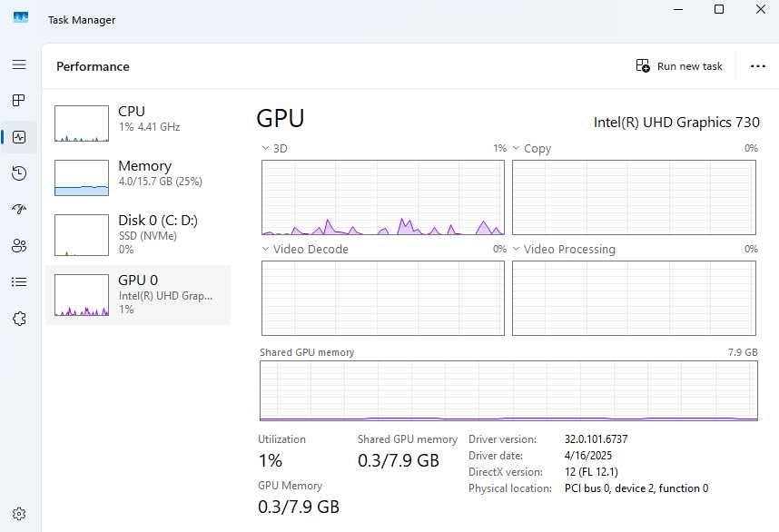Open Task Manager settings gear
Screen dimensions: 779x532
click(19, 514)
